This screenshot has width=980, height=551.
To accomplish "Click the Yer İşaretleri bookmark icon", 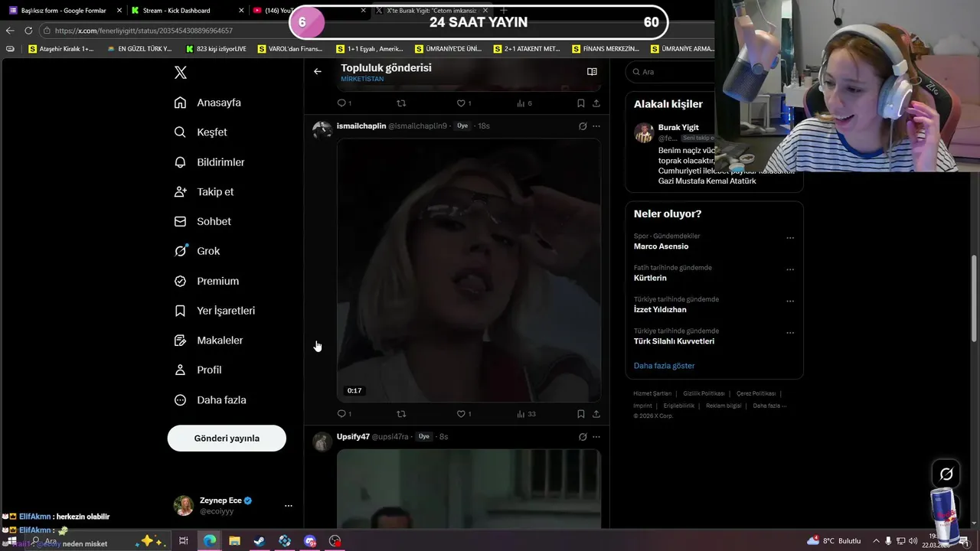I will click(180, 311).
